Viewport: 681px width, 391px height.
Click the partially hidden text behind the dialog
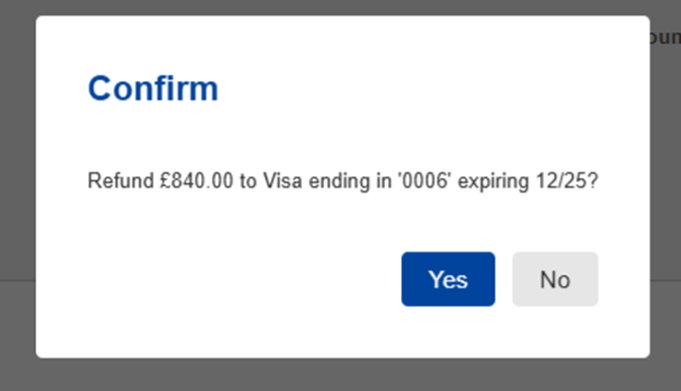point(665,37)
